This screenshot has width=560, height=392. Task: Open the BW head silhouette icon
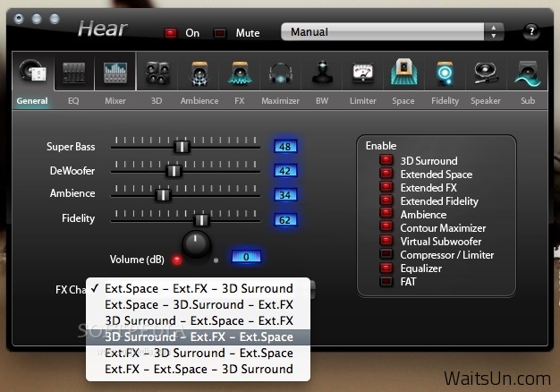(x=322, y=72)
